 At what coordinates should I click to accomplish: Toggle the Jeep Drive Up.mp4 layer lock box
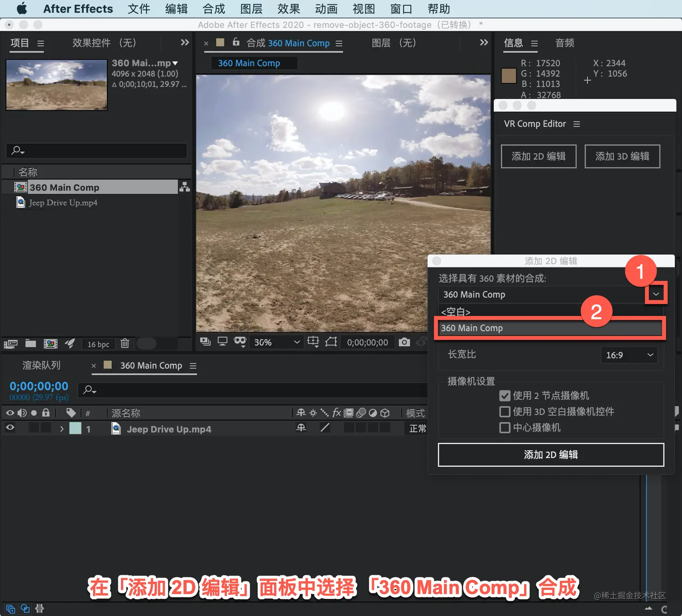[x=46, y=427]
